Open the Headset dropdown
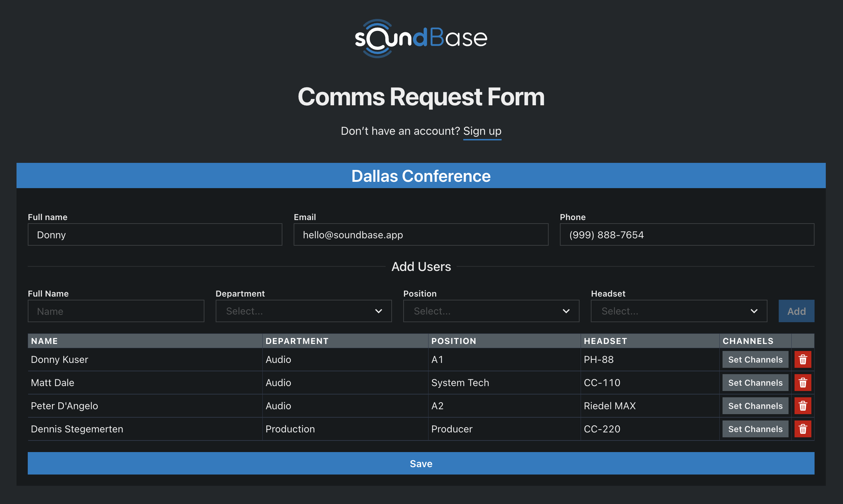 [x=679, y=311]
